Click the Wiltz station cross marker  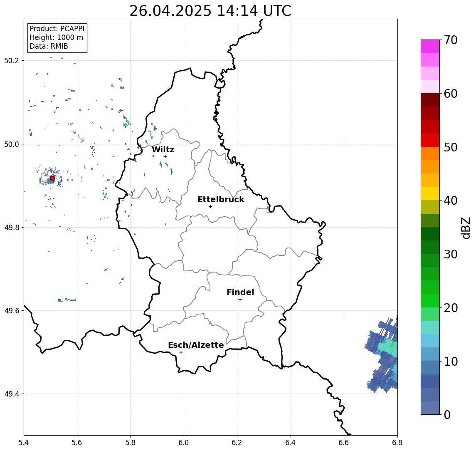tap(165, 156)
